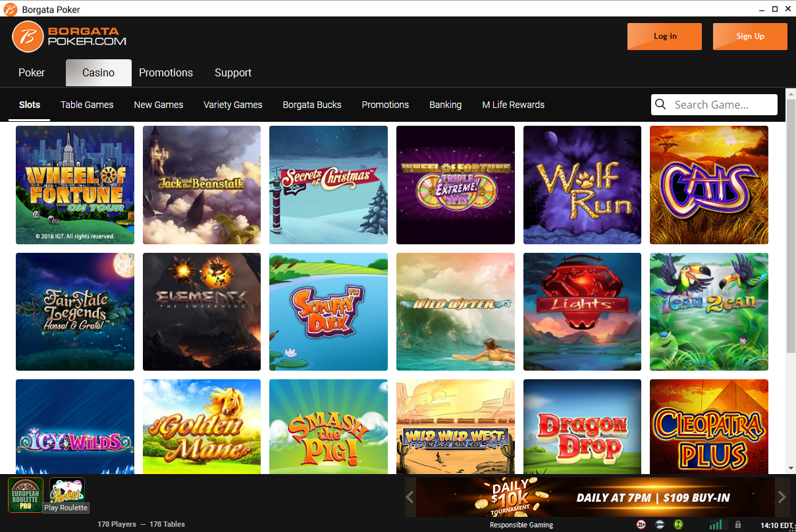Click the scrollbar down arrow
Image resolution: width=796 pixels, height=532 pixels.
click(791, 468)
